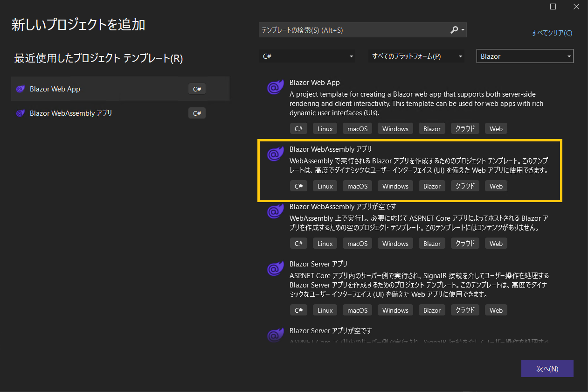Click the Web tag in highlighted Blazor WebAssembly アプリ
This screenshot has width=588, height=392.
point(496,186)
